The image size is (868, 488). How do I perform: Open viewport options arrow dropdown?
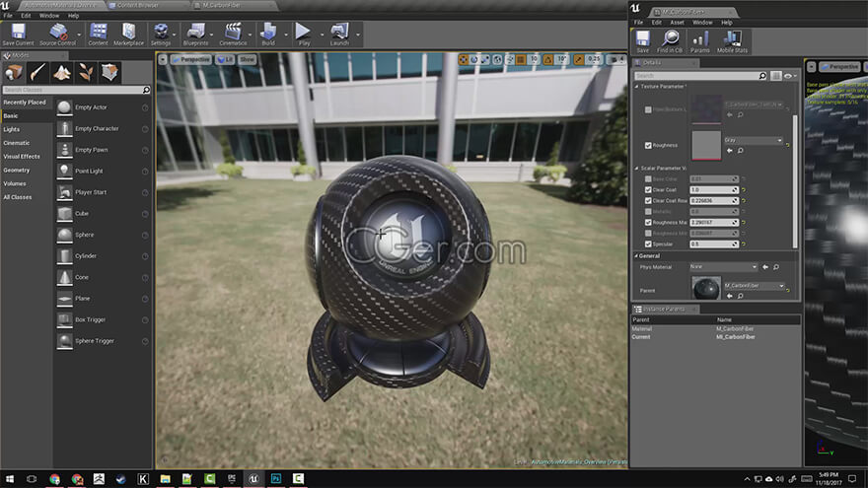tap(162, 59)
